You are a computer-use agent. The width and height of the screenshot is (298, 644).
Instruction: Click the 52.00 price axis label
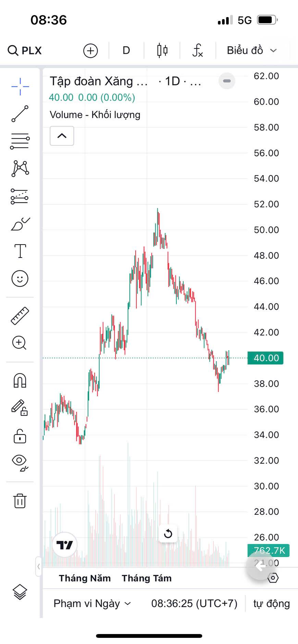coord(266,204)
